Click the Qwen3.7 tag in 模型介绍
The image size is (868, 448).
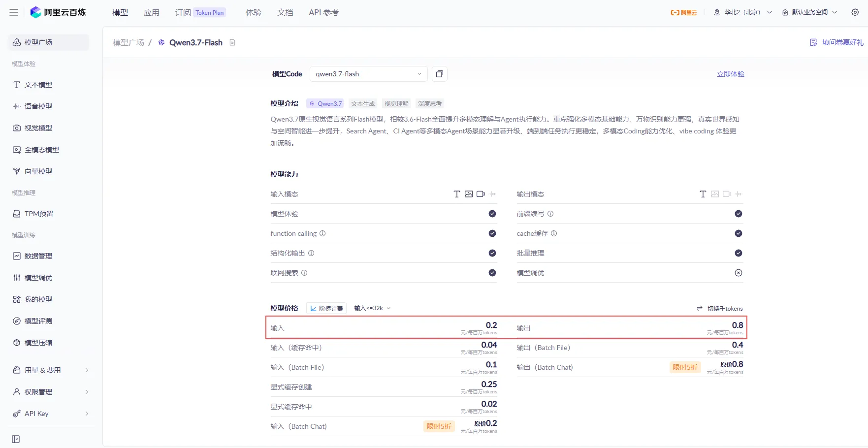tap(325, 103)
